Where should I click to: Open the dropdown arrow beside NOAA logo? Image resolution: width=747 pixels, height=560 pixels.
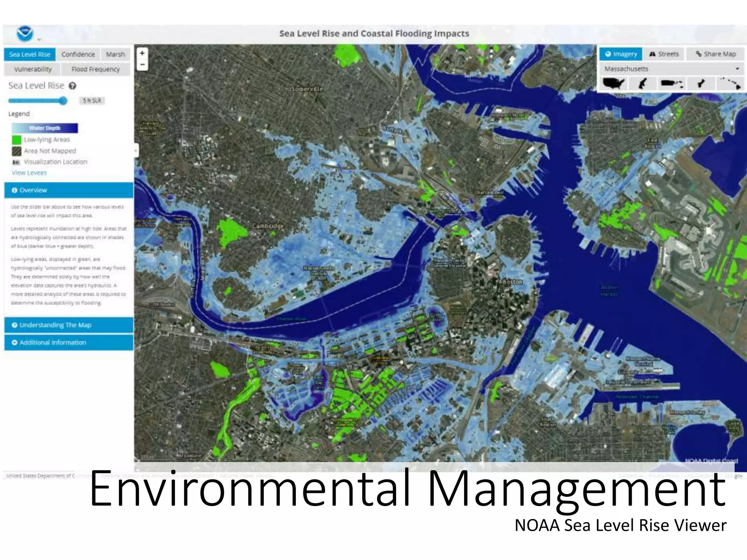coord(39,40)
